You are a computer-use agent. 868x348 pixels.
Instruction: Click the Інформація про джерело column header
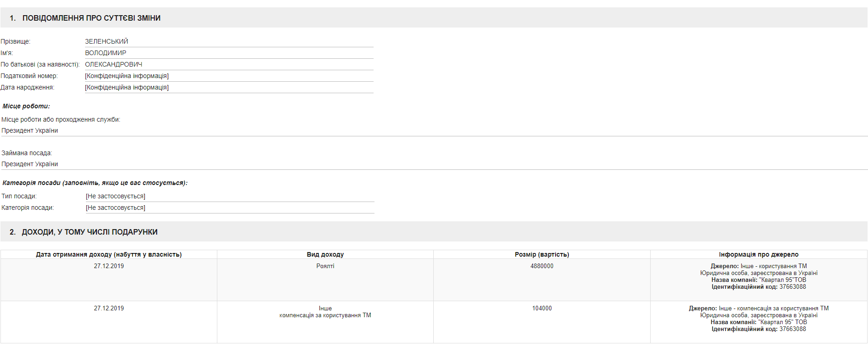759,254
